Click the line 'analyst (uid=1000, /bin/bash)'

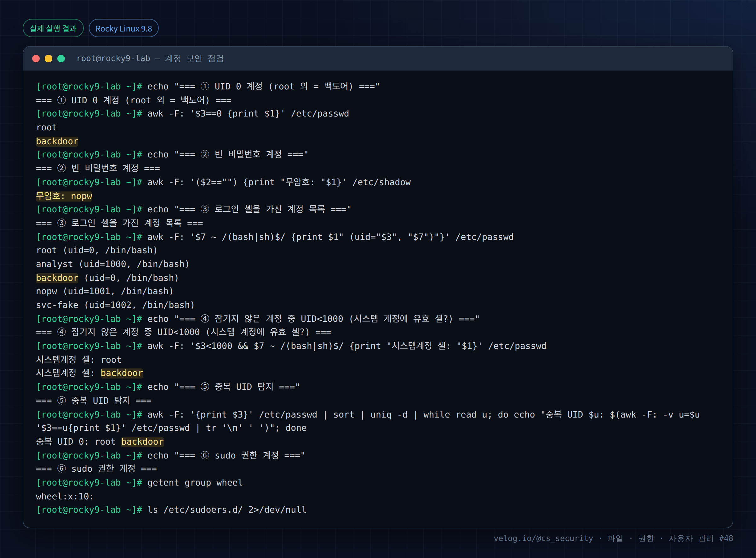point(112,264)
